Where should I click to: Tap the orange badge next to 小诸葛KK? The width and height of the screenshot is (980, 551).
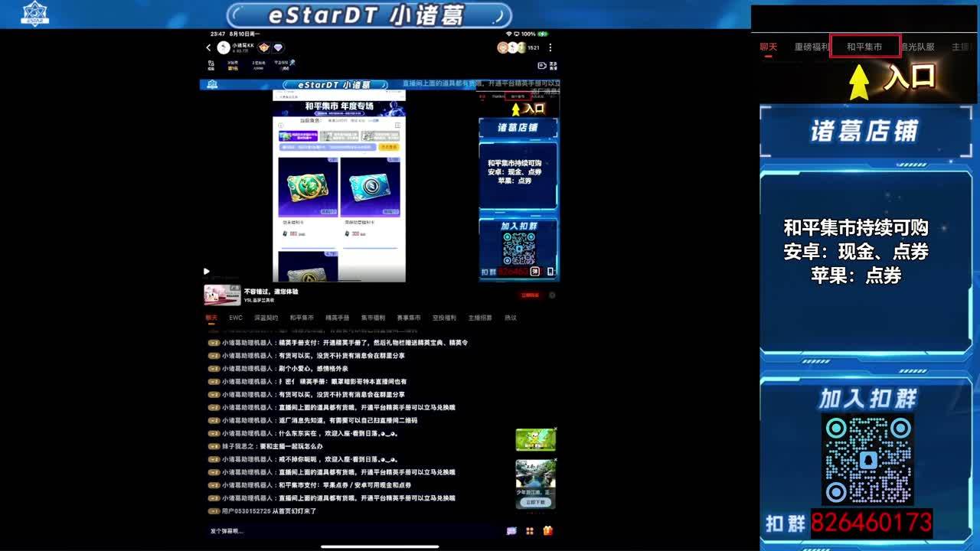click(x=264, y=47)
